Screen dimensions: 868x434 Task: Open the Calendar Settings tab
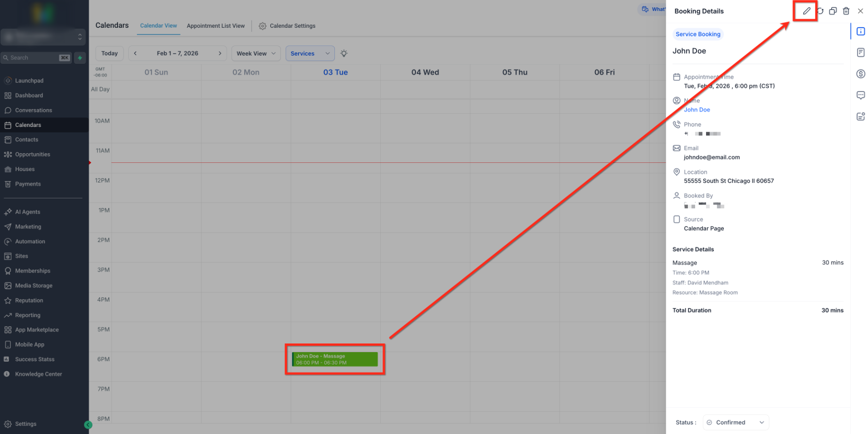pyautogui.click(x=287, y=26)
